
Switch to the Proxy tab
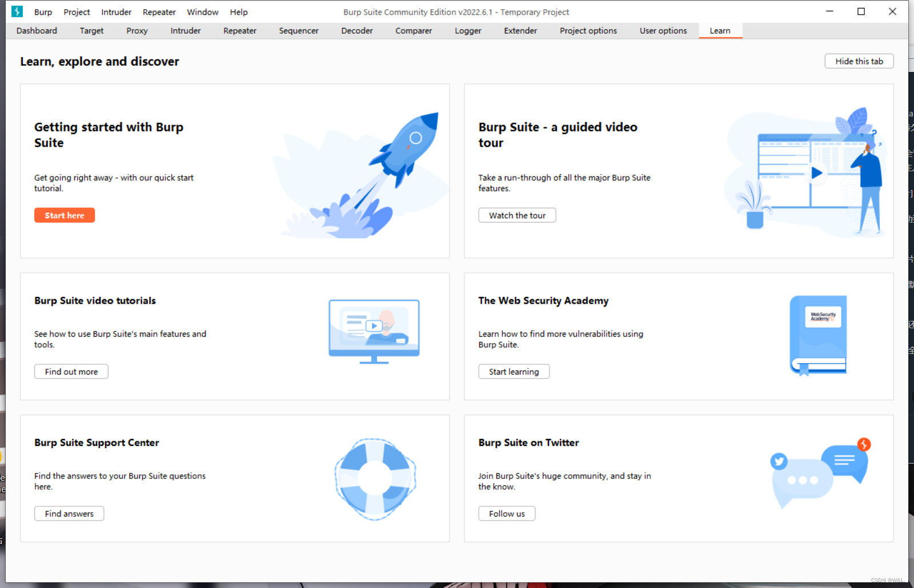[x=137, y=31]
